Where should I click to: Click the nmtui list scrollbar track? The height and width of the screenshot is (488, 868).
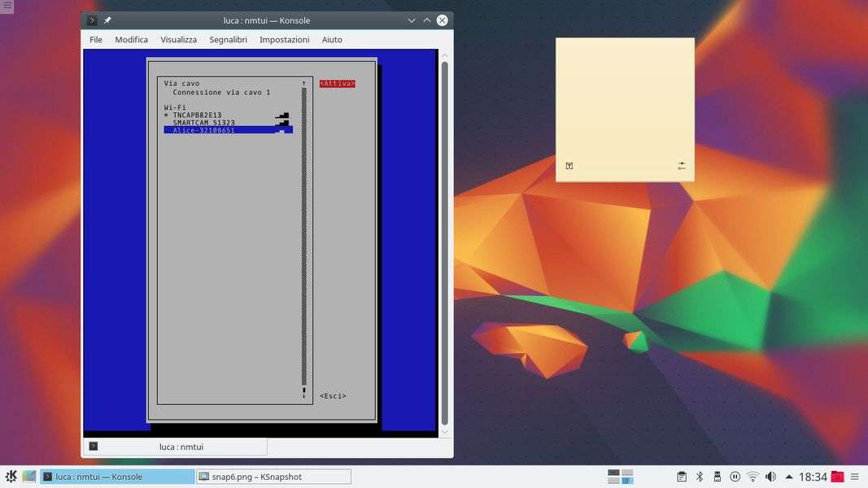point(304,236)
